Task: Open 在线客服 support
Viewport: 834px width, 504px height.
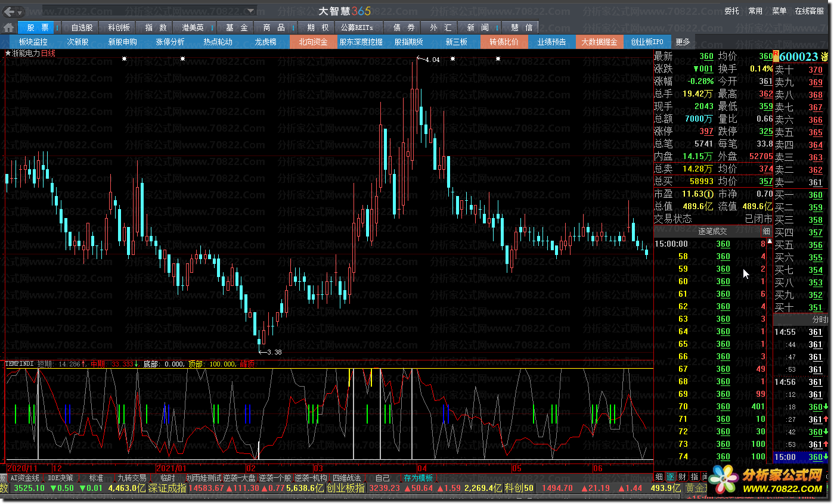Action: 809,11
